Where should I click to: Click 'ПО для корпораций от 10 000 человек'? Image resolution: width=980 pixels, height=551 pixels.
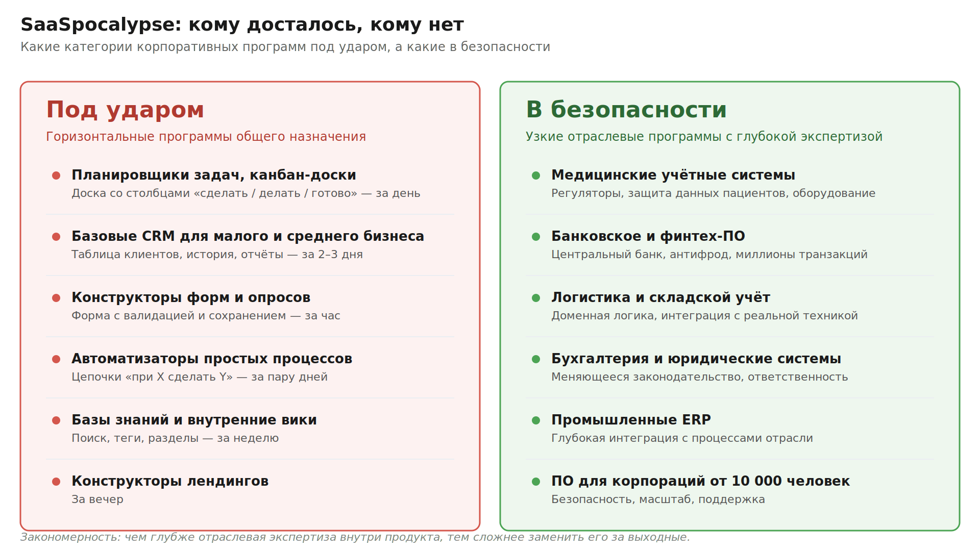[x=700, y=481]
